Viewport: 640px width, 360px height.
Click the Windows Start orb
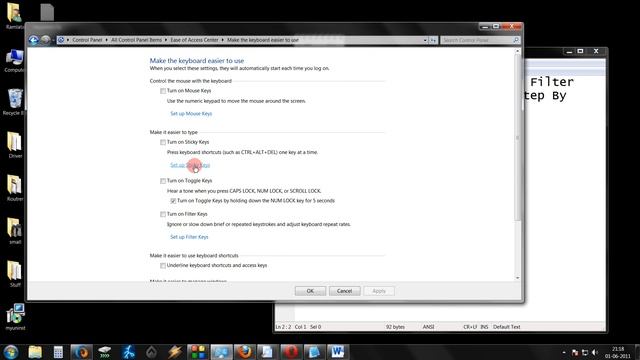11,352
